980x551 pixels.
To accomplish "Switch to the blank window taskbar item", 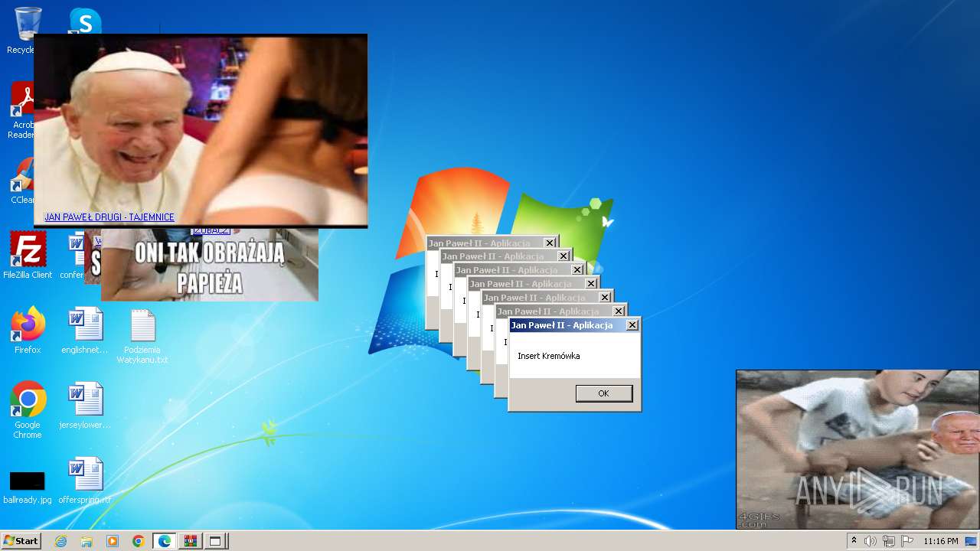I will [215, 541].
